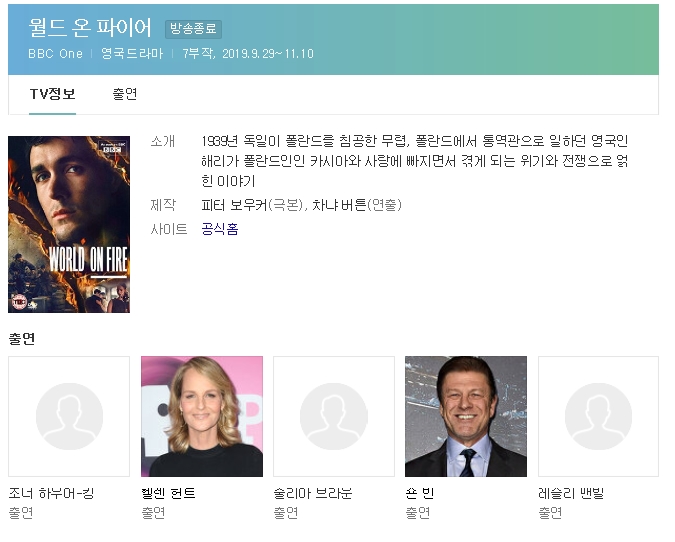Visit the 공식홈 official site link
Image resolution: width=675 pixels, height=542 pixels.
point(220,229)
